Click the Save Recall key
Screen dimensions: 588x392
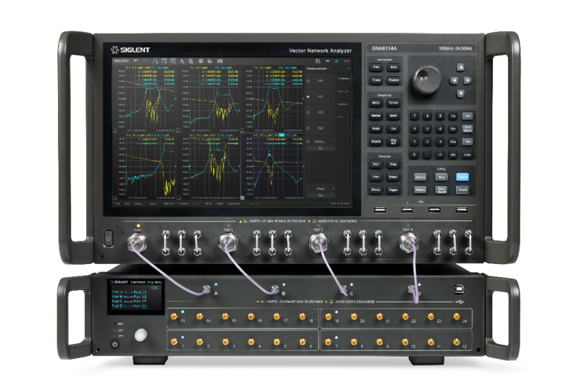pos(442,190)
